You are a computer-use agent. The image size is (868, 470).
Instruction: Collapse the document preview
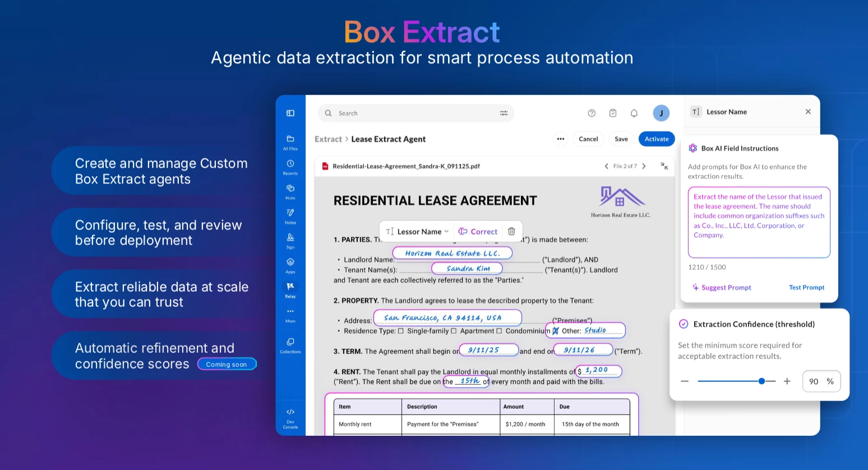coord(664,166)
